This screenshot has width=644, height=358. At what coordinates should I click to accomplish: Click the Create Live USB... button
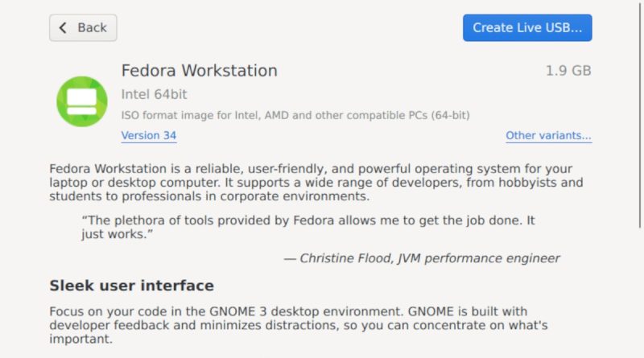pos(527,27)
